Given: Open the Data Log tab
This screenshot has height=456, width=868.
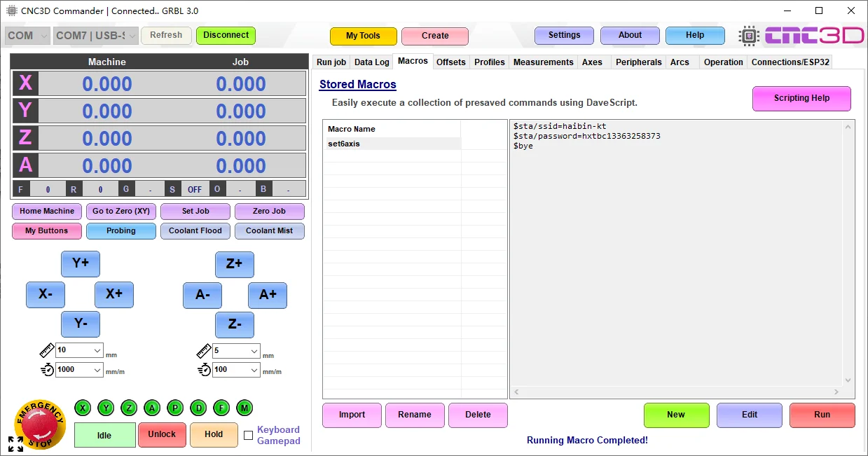Looking at the screenshot, I should click(371, 62).
